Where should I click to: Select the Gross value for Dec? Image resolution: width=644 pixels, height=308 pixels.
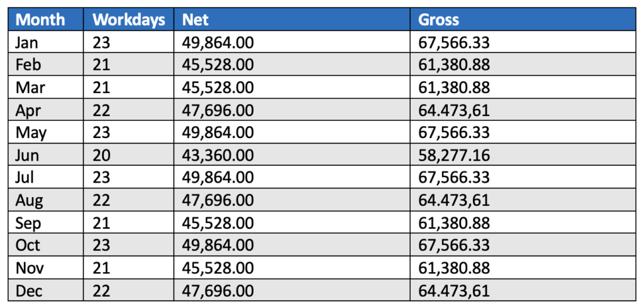(x=454, y=291)
